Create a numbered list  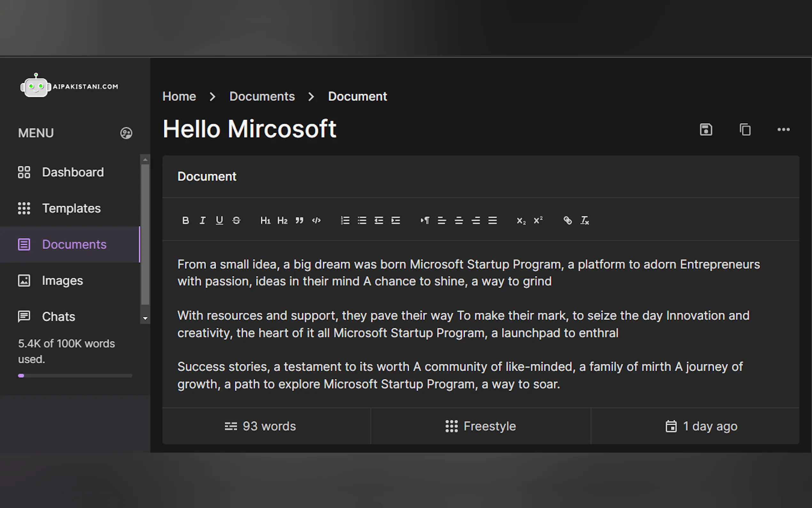345,220
